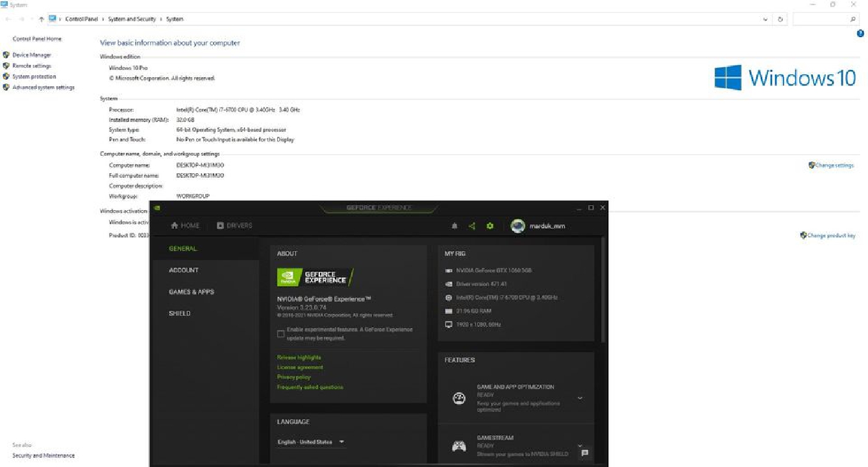Select Shield settings section

[180, 314]
